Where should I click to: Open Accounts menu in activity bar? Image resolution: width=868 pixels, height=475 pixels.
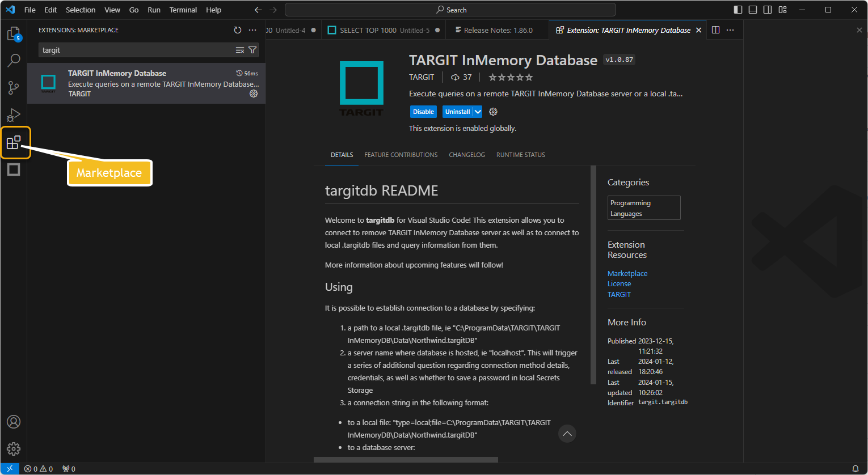tap(14, 422)
